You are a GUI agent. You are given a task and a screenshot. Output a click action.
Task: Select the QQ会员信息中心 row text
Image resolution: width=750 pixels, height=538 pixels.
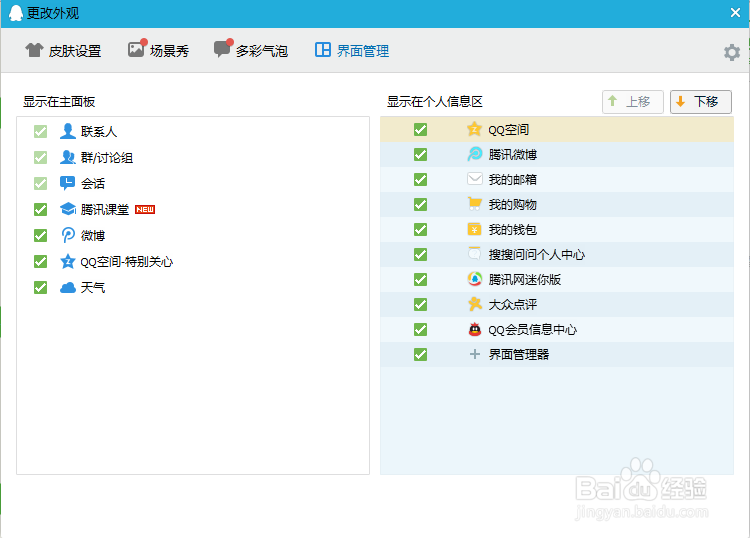(x=532, y=329)
